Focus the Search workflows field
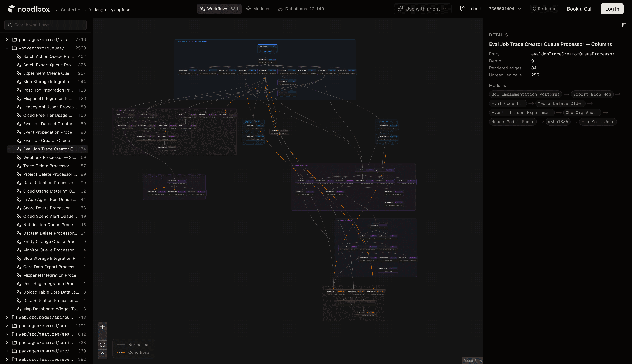632x364 pixels. click(45, 25)
